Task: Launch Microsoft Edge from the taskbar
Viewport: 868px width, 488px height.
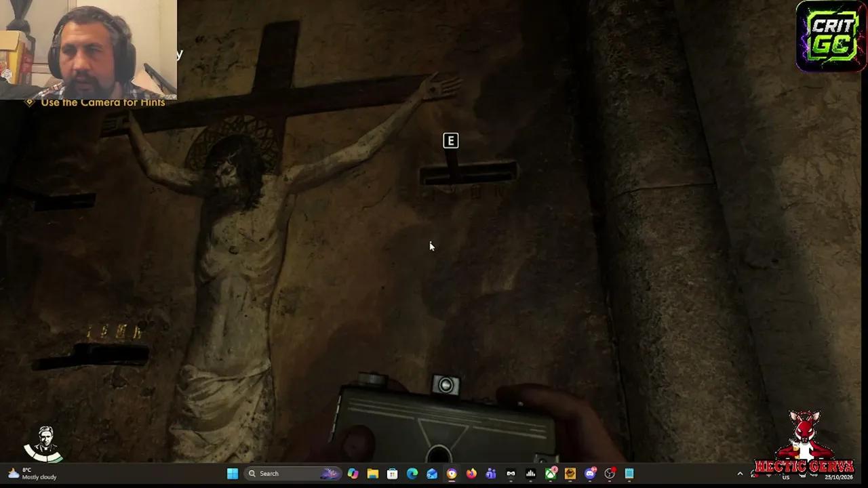Action: (x=412, y=474)
